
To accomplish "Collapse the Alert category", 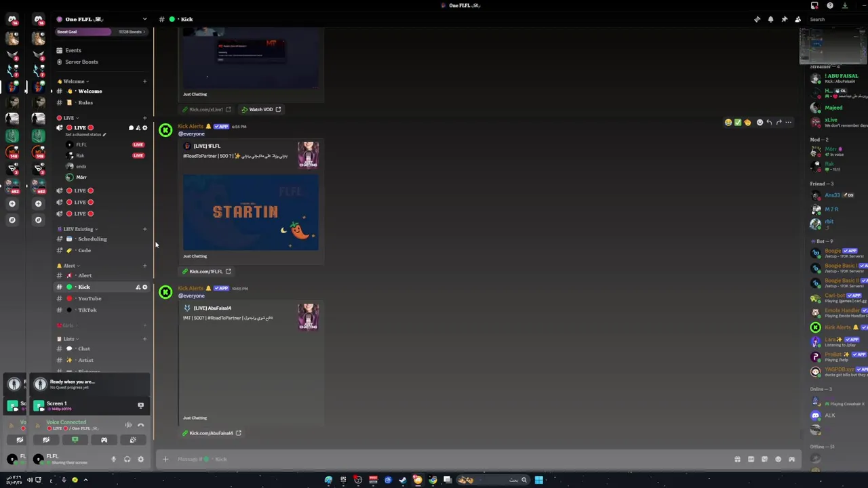I will point(68,266).
